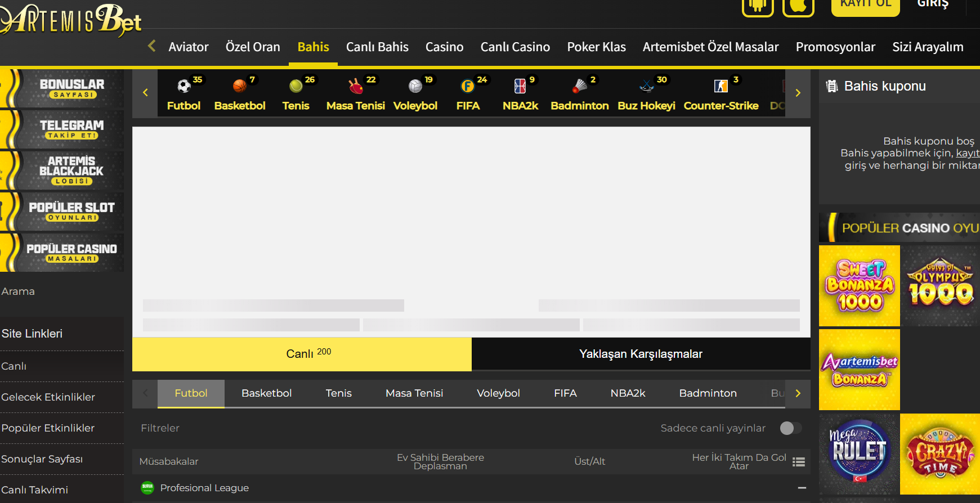
Task: Select the Tenis tab in list
Action: pos(338,393)
